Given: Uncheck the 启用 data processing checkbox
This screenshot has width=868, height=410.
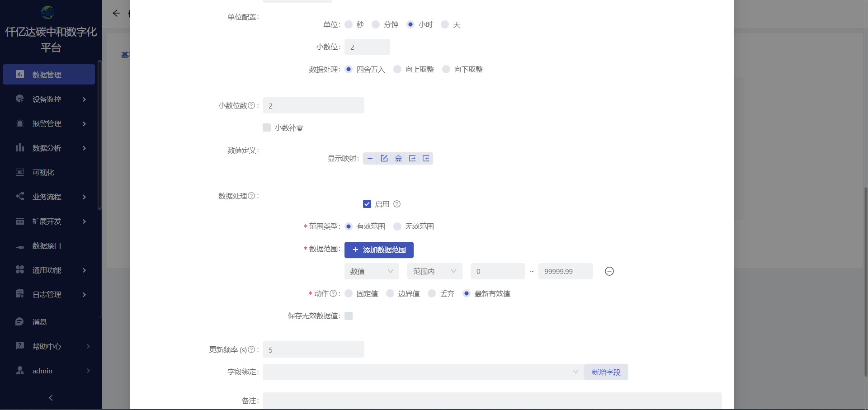Looking at the screenshot, I should 367,204.
